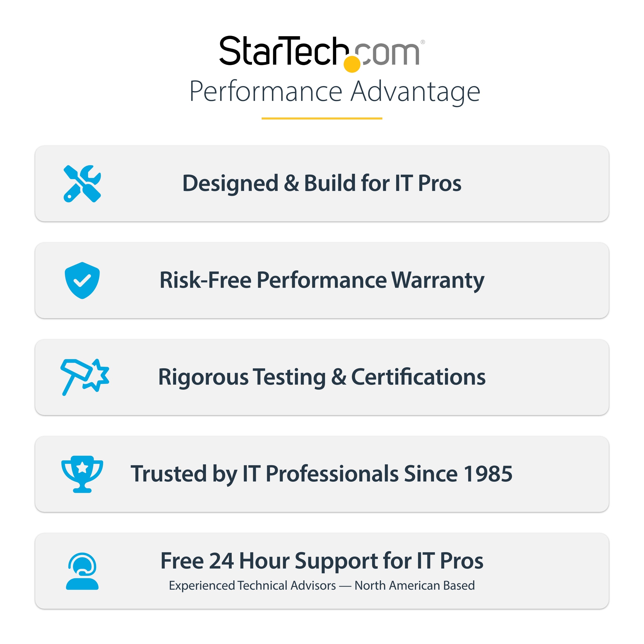Click "Experienced Technical Advisors" subtitle text
This screenshot has height=644, width=644.
tap(252, 586)
